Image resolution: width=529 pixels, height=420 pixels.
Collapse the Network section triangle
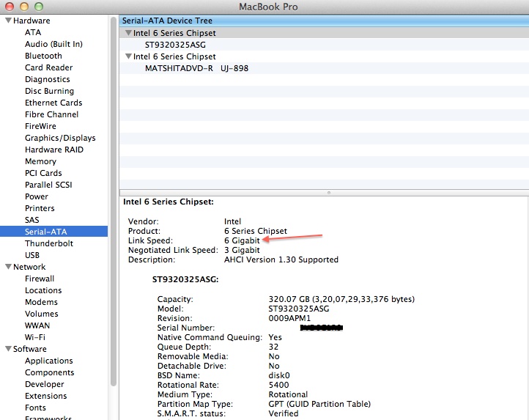click(x=9, y=267)
